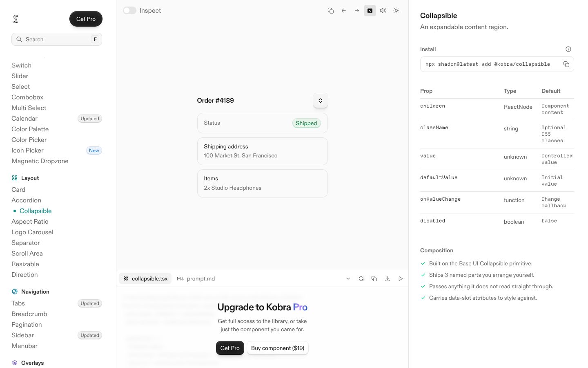
Task: Open the Tabs component page
Action: 18,303
